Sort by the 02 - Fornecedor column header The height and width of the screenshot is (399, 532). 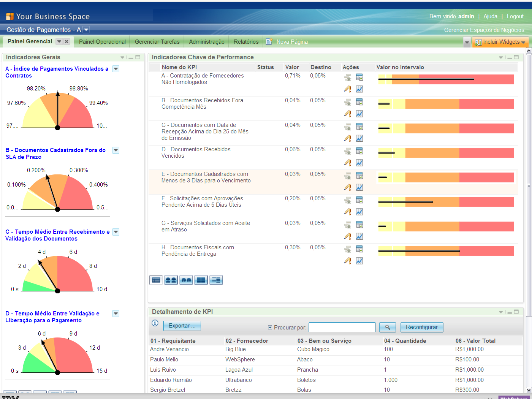247,341
